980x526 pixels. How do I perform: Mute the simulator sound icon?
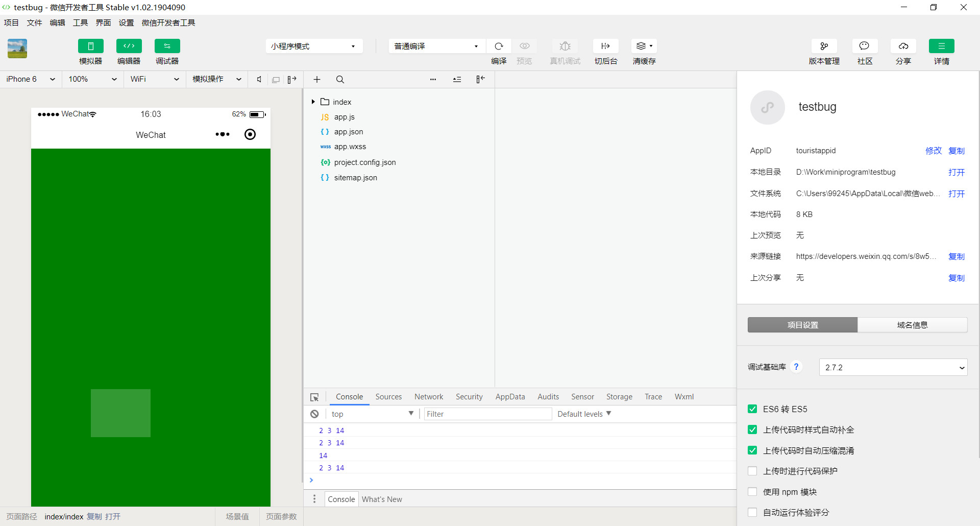pos(259,80)
